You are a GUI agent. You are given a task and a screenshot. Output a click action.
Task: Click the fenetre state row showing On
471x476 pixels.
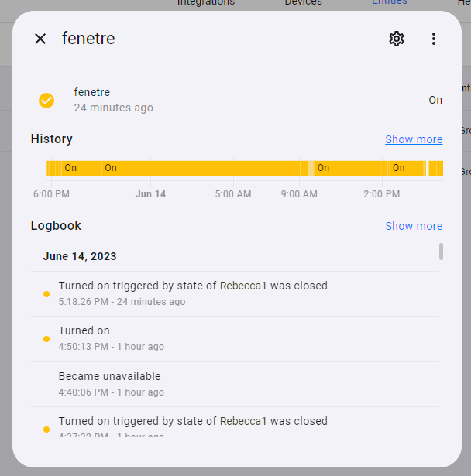240,100
